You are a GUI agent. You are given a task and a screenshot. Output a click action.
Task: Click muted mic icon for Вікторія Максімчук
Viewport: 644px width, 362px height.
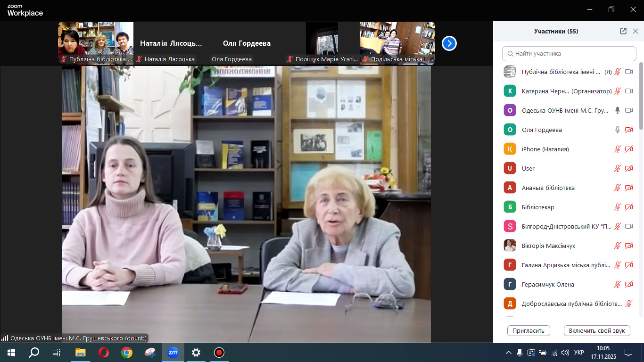(x=617, y=246)
